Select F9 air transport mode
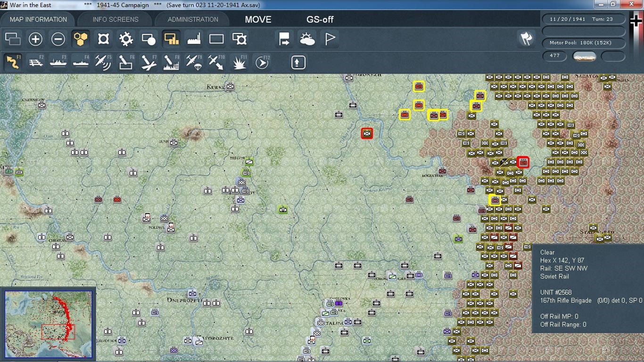 pos(194,62)
